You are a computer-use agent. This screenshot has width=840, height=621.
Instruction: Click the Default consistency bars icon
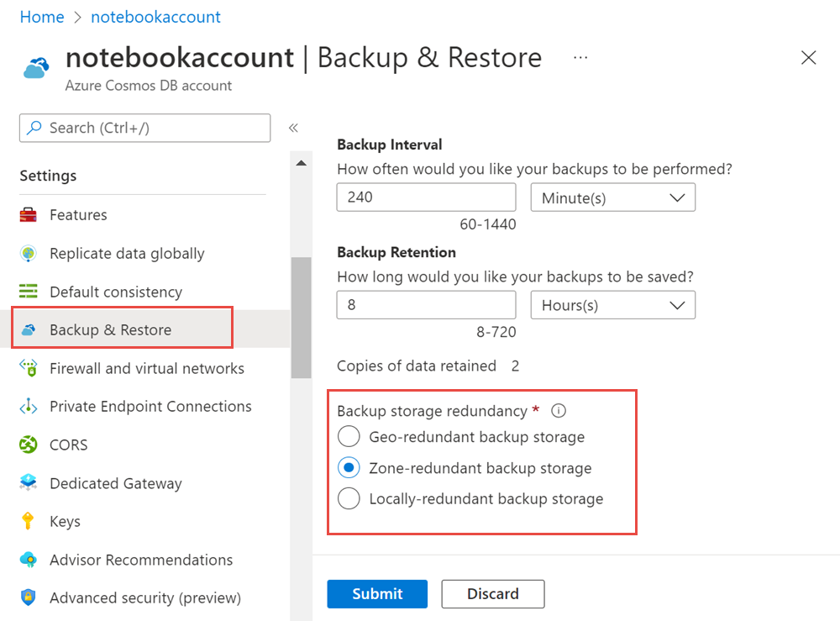click(x=29, y=292)
